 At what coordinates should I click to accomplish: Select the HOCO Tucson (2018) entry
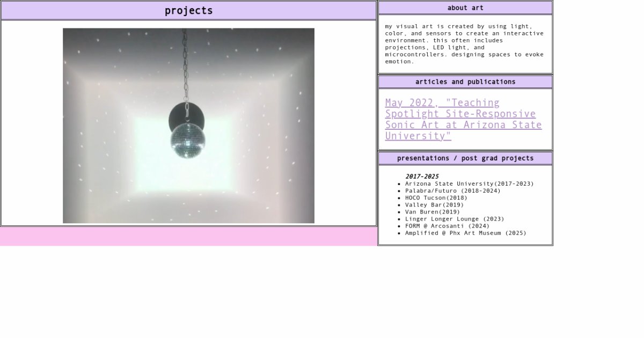click(436, 197)
